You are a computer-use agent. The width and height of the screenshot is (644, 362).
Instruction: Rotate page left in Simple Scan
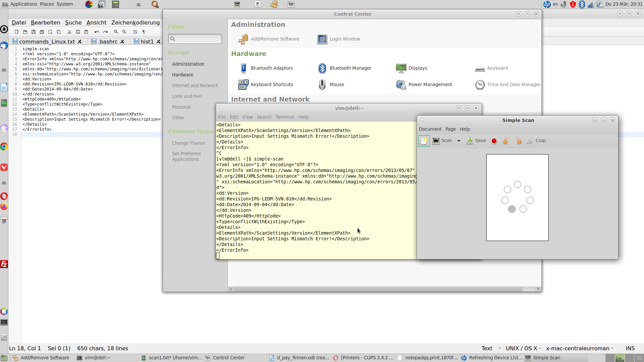[506, 141]
